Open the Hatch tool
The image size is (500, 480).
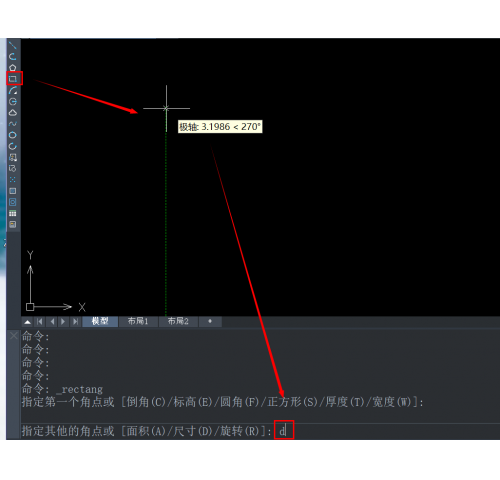pyautogui.click(x=12, y=191)
